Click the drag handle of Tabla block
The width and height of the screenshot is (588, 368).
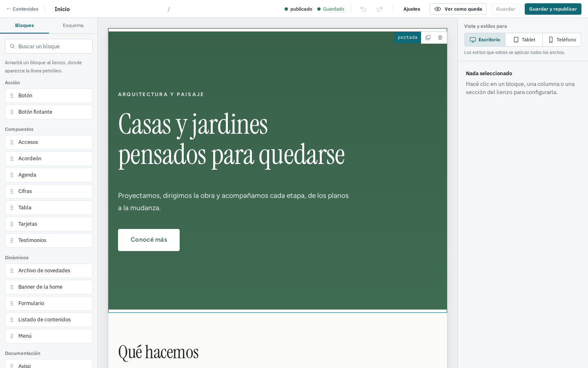coord(12,208)
